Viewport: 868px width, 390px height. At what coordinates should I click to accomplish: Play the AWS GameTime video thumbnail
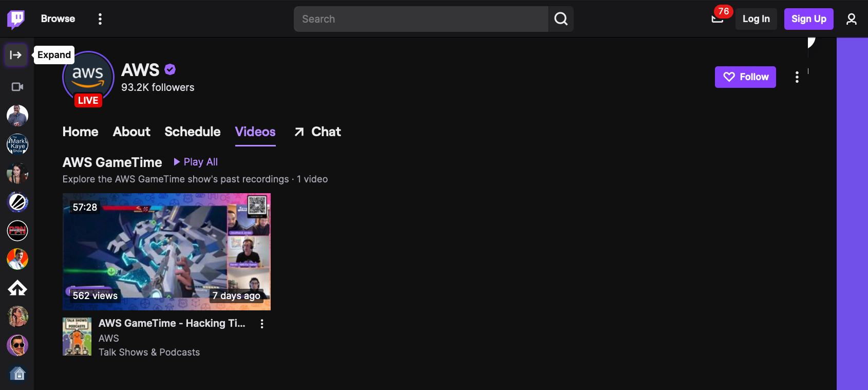tap(166, 252)
